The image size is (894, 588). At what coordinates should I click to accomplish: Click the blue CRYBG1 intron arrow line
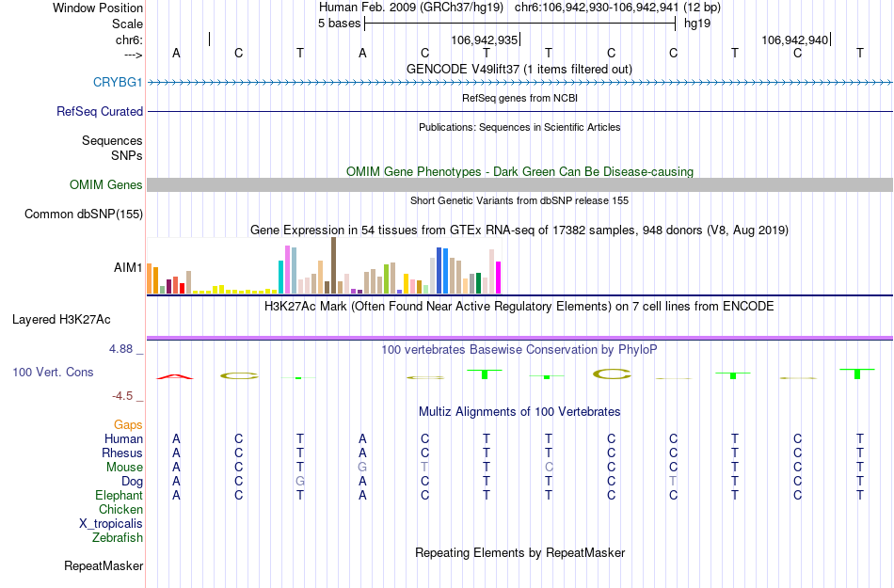(519, 83)
